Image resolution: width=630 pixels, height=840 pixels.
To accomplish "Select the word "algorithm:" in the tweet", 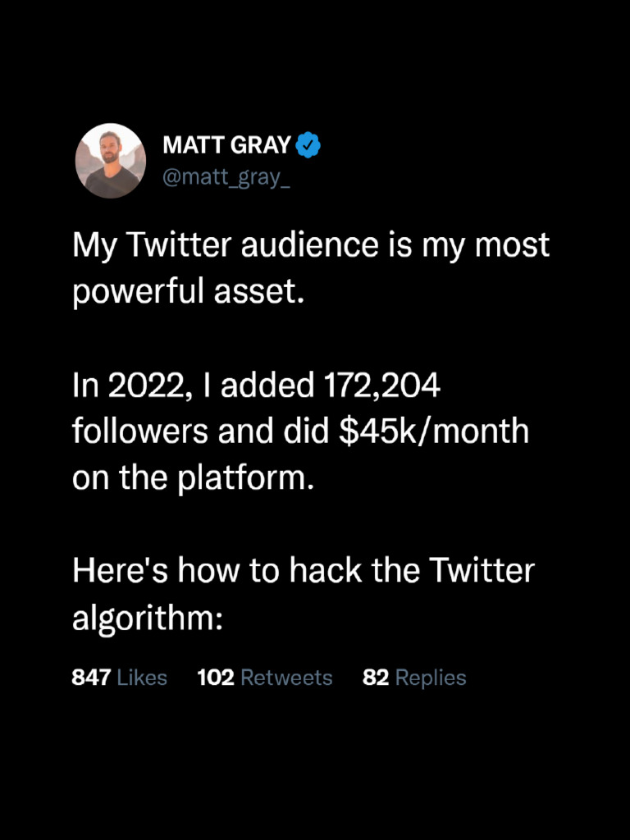I will tap(148, 618).
